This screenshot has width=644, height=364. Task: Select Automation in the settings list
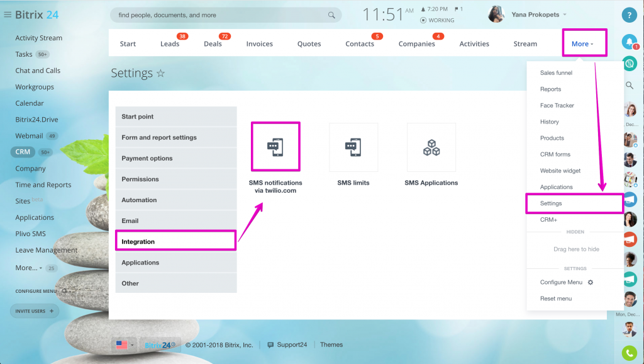click(x=176, y=200)
